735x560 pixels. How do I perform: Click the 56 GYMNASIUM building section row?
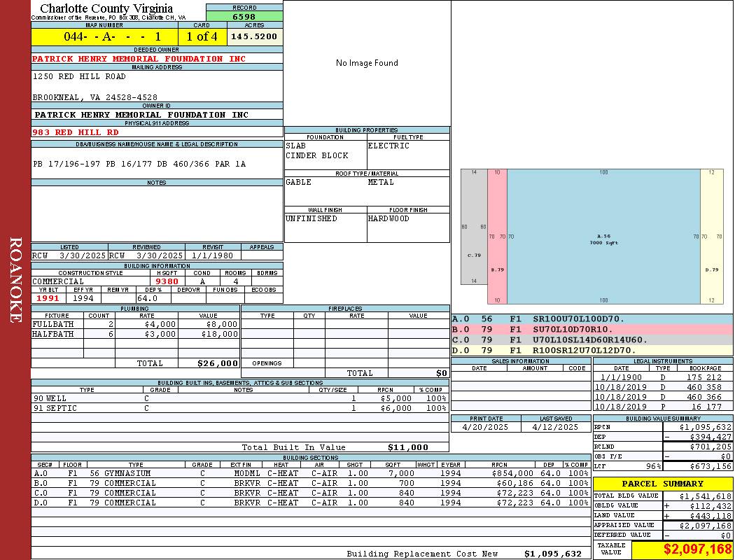311,473
